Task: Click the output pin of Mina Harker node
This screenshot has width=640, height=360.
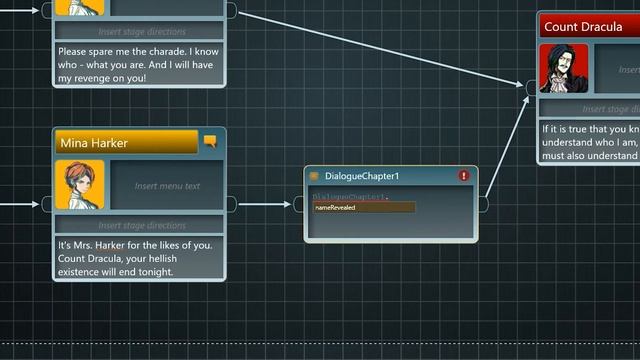Action: pos(231,204)
